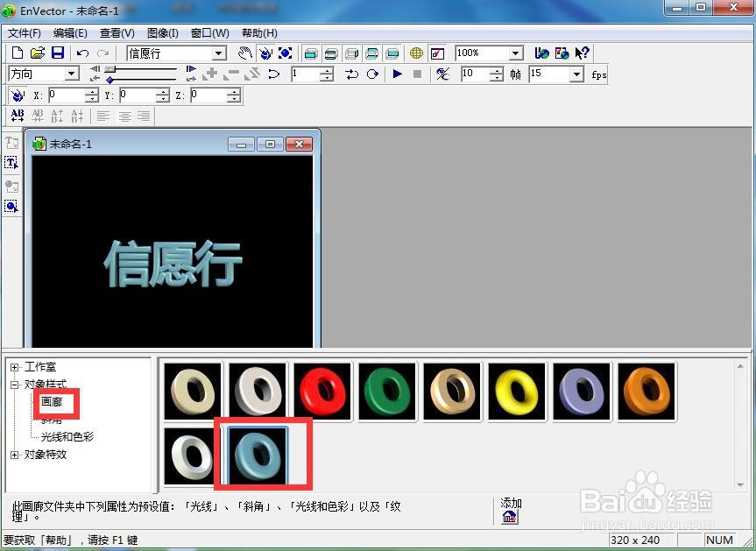
Task: Choose the fourth display mode icon
Action: coord(371,53)
